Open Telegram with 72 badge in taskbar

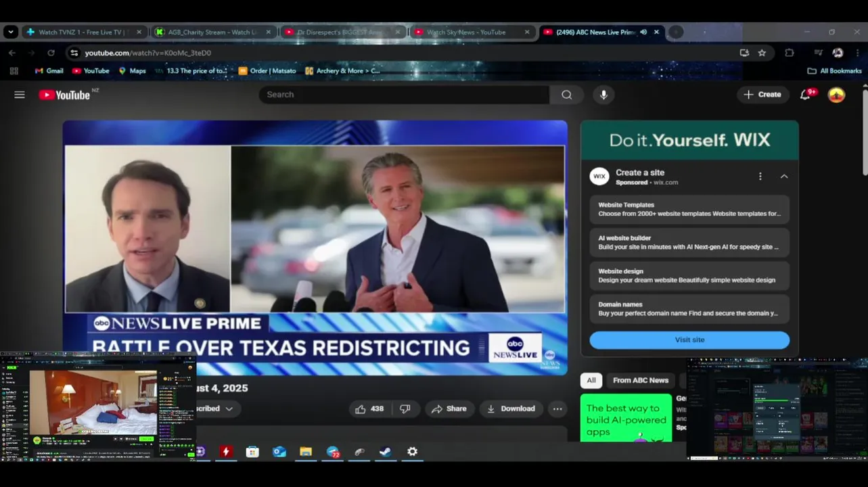pos(333,452)
